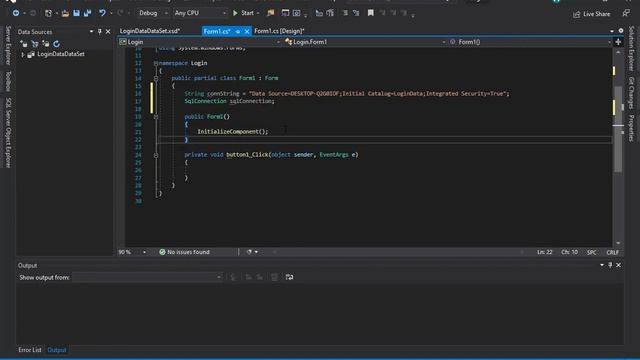The image size is (640, 360).
Task: Click the feedback icon beside Live Share
Action: click(626, 13)
